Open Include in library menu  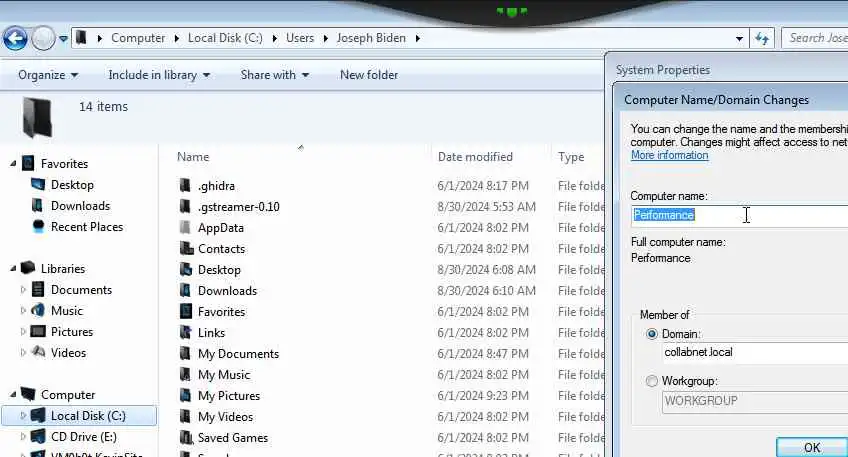point(158,75)
